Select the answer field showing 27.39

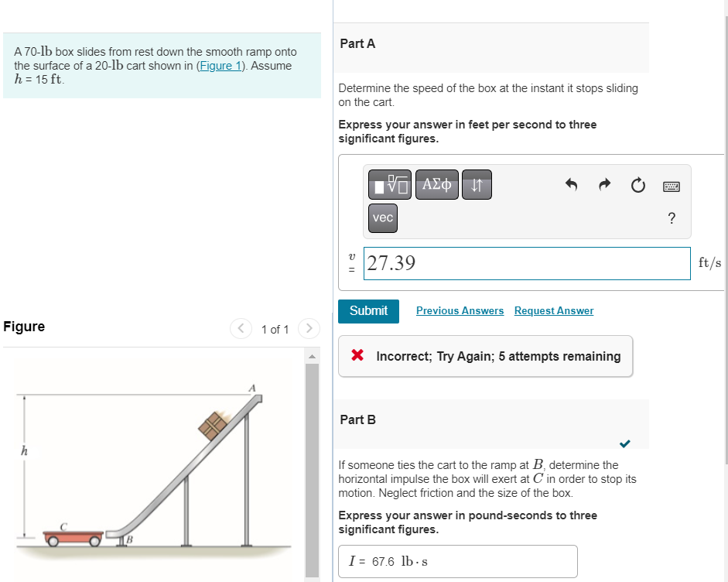click(527, 263)
